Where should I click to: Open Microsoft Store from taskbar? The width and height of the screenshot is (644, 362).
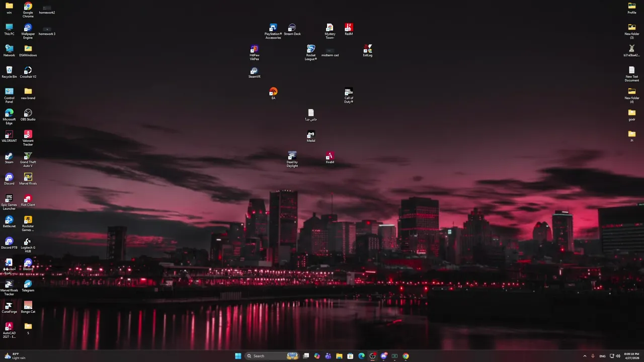pyautogui.click(x=350, y=356)
